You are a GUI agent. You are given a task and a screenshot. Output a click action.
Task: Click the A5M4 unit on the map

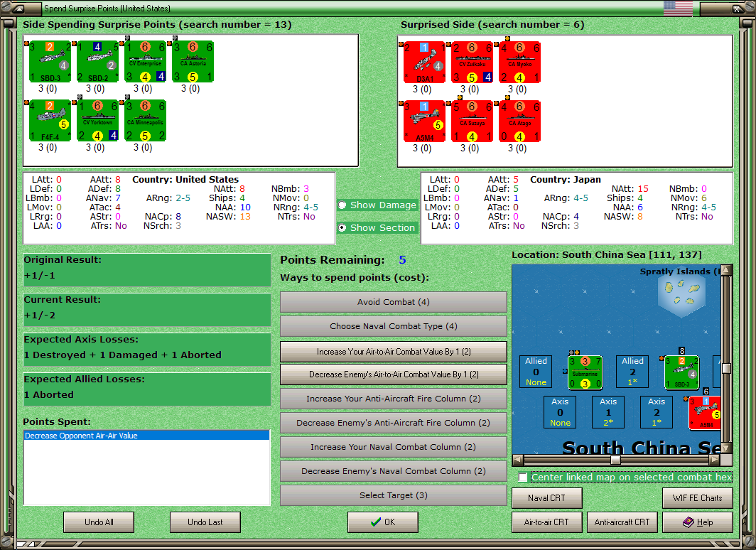click(705, 413)
